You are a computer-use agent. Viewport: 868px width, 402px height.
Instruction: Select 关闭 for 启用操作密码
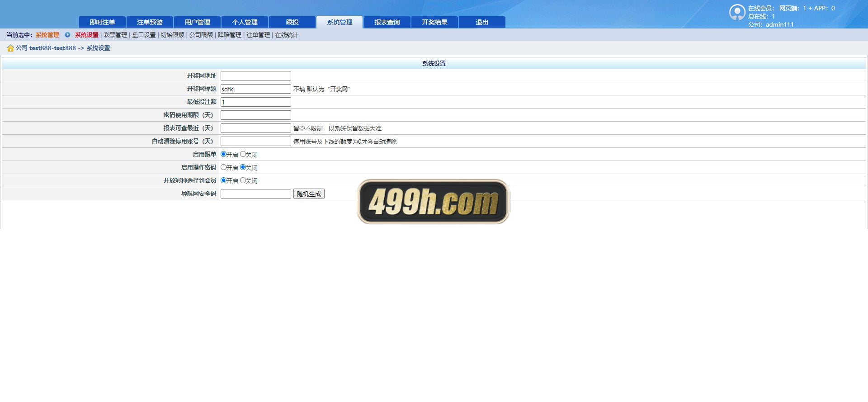(243, 167)
